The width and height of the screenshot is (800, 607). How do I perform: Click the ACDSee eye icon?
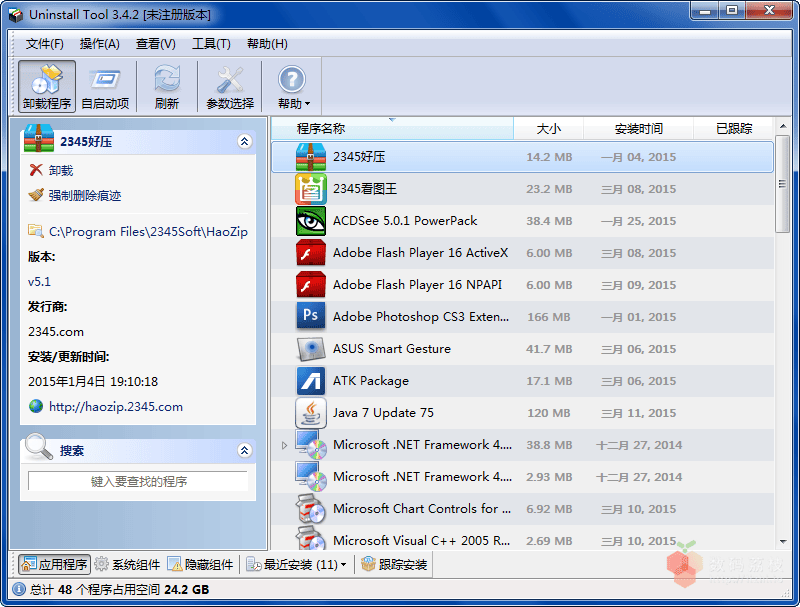point(310,221)
